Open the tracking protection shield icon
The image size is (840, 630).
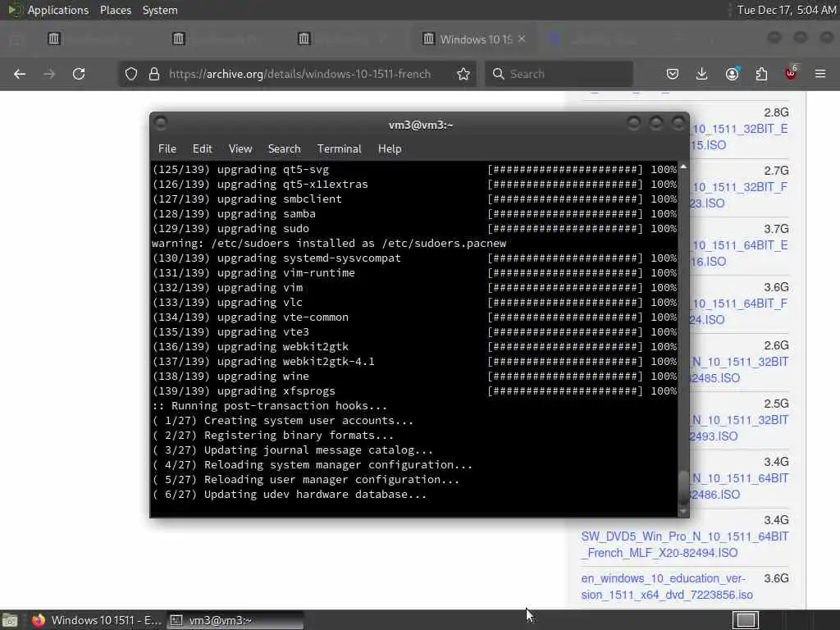(x=131, y=74)
